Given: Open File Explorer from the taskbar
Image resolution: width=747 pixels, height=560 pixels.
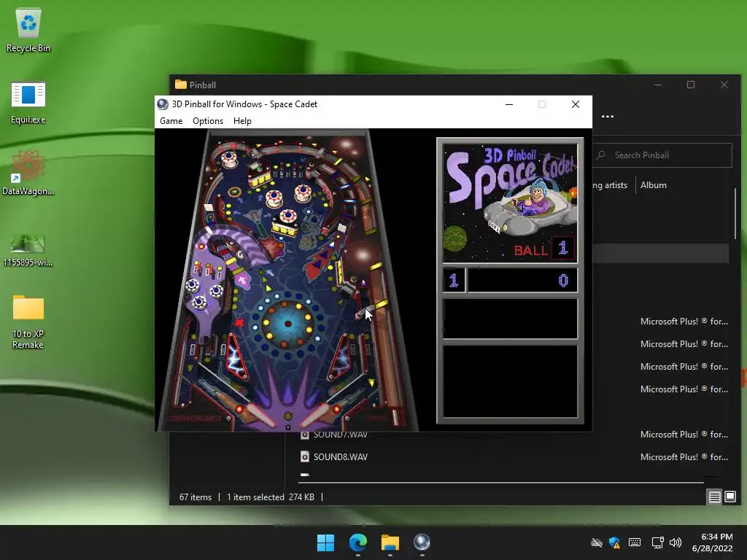Looking at the screenshot, I should 390,542.
